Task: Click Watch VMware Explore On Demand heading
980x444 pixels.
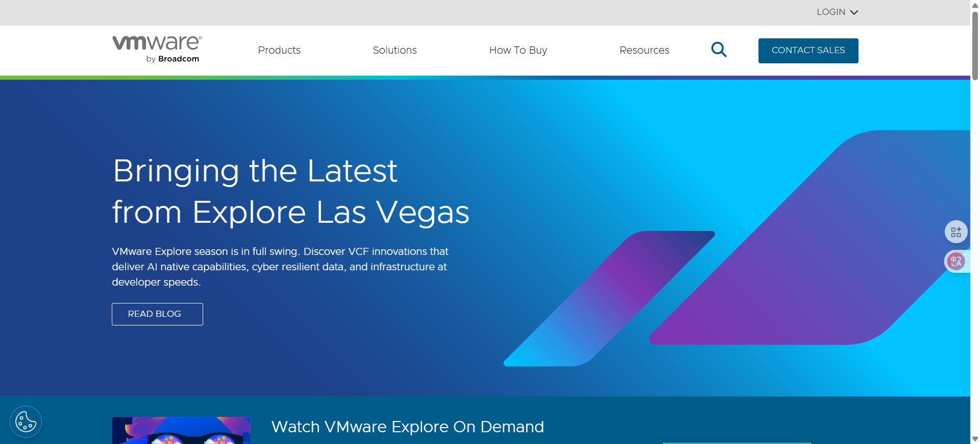Action: tap(407, 427)
